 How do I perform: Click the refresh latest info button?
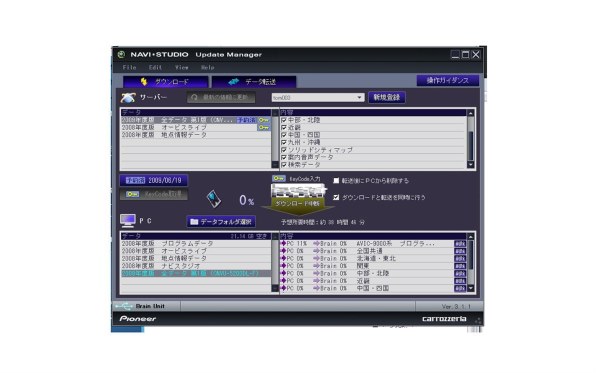(221, 97)
